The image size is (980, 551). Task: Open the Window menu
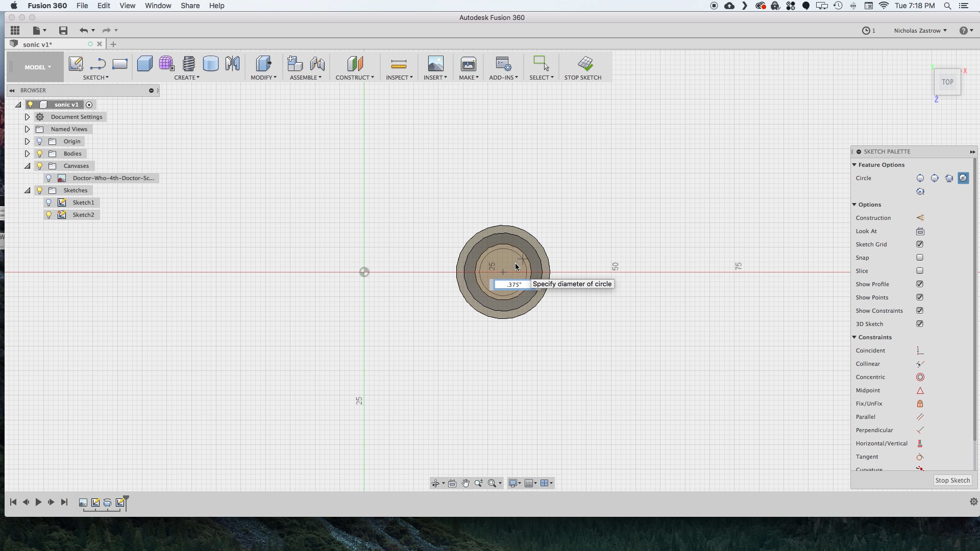[x=158, y=6]
